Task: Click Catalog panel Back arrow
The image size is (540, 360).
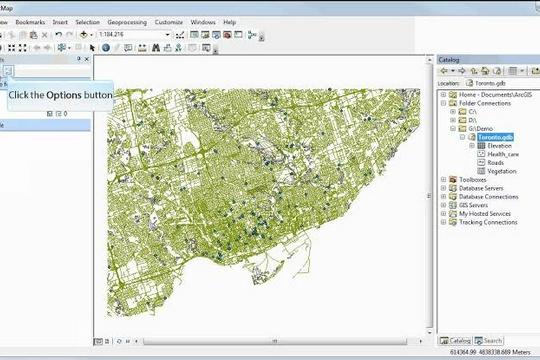Action: 444,71
